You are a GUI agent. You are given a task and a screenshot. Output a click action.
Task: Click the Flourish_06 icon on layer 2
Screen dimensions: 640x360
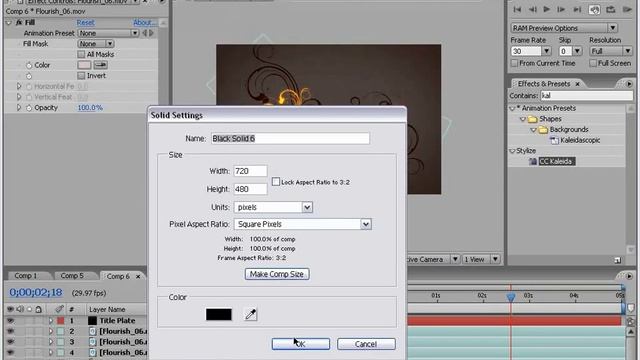(x=93, y=331)
